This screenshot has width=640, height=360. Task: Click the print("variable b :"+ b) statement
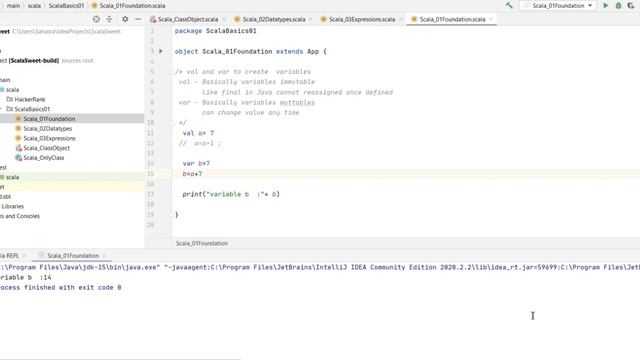(231, 194)
